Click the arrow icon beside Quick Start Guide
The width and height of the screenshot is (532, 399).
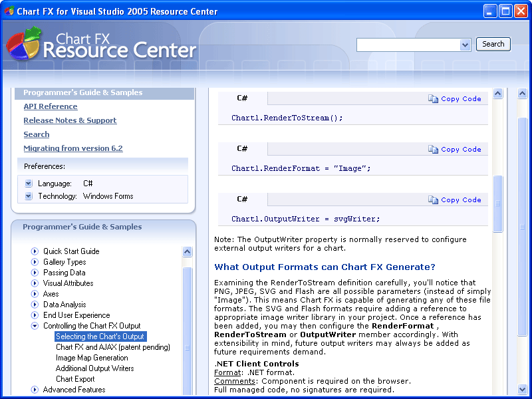coord(35,251)
